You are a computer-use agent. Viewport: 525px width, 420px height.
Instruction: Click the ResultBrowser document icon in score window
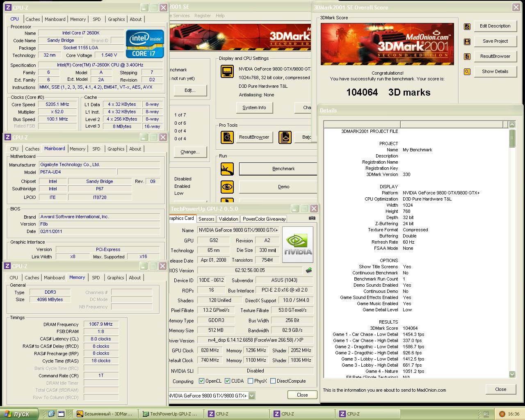pyautogui.click(x=467, y=57)
